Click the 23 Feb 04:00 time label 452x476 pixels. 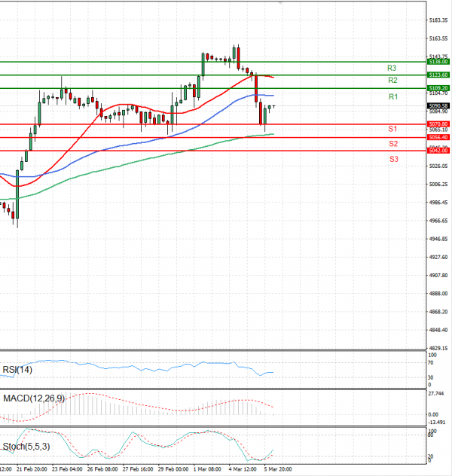point(67,469)
